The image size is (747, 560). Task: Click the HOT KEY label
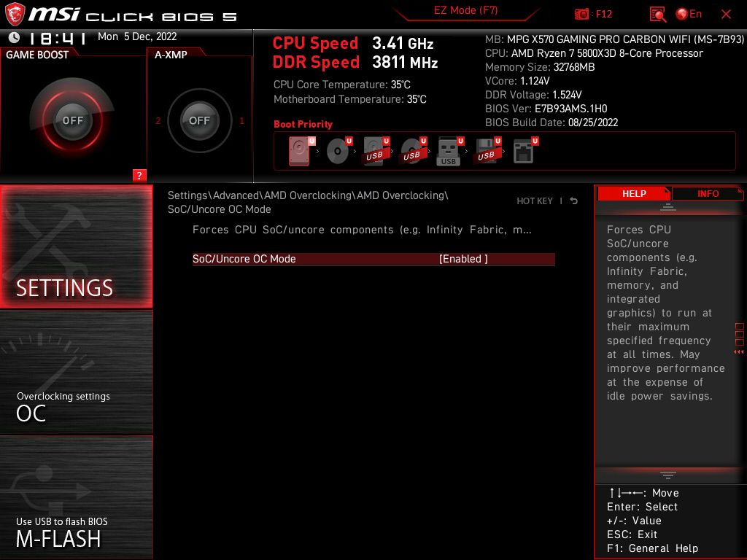tap(535, 201)
